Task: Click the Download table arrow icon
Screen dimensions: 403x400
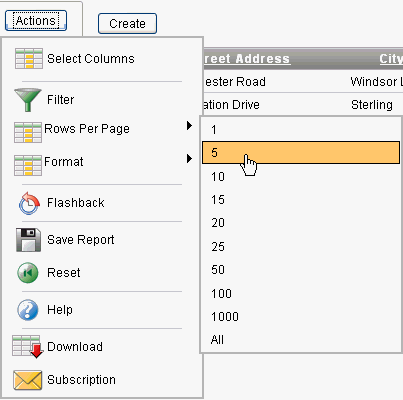Action: click(28, 347)
